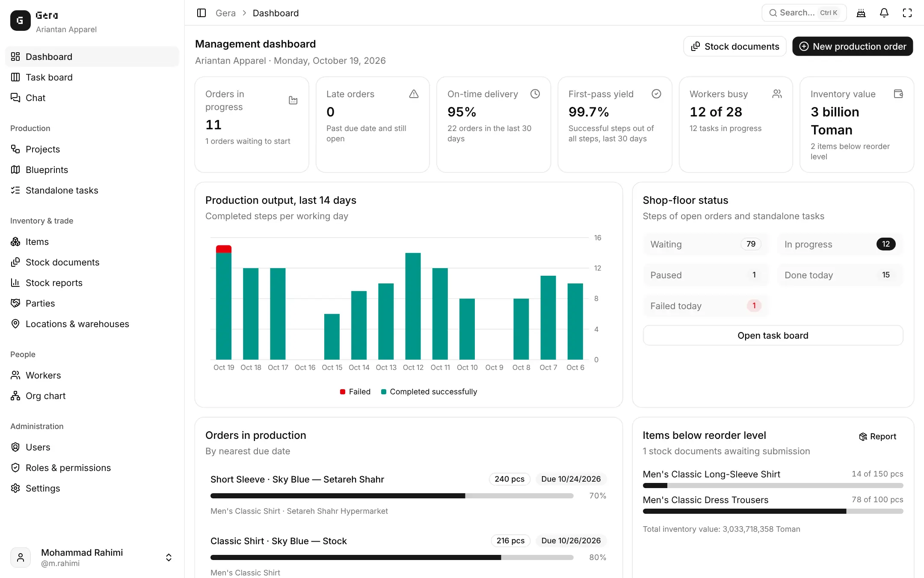Open Stock documents in the sidebar
The height and width of the screenshot is (578, 924).
[x=92, y=262]
